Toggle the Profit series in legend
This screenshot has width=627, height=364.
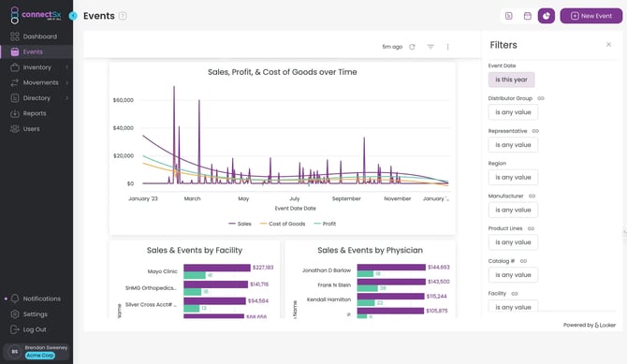(325, 224)
